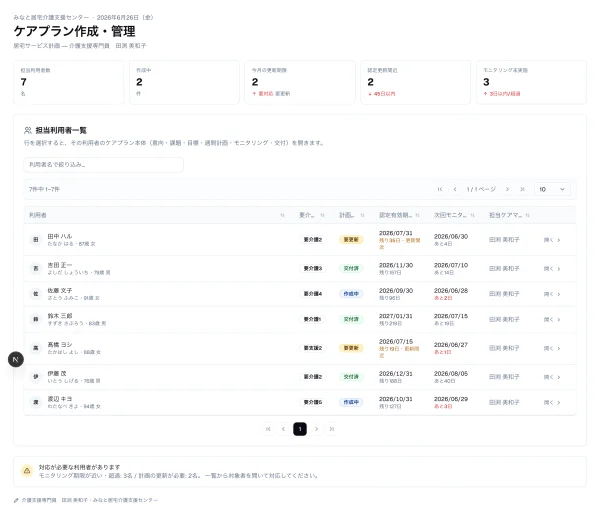The width and height of the screenshot is (600, 517).
Task: Click expiry date 2026/07/15 for 高橋 ヨシ
Action: [x=396, y=341]
